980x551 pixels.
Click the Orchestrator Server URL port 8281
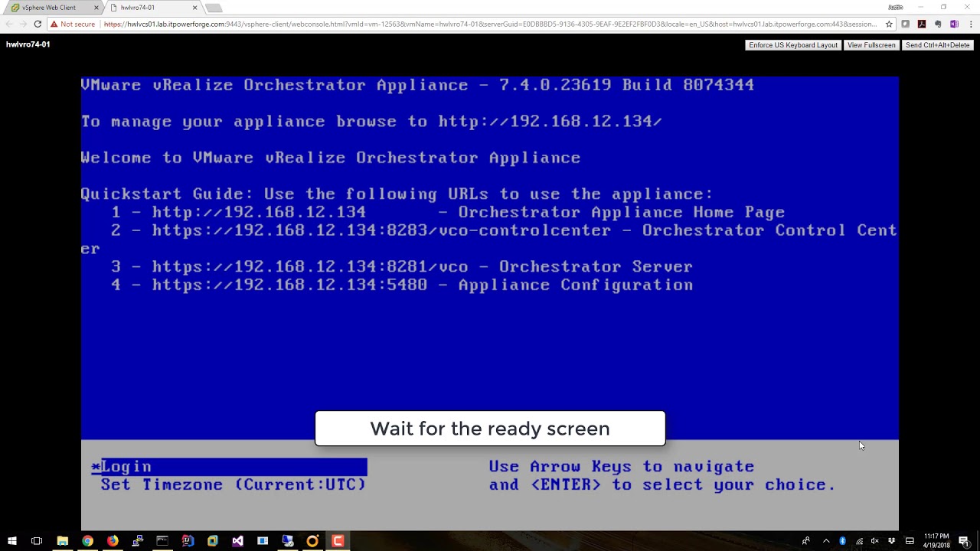309,267
